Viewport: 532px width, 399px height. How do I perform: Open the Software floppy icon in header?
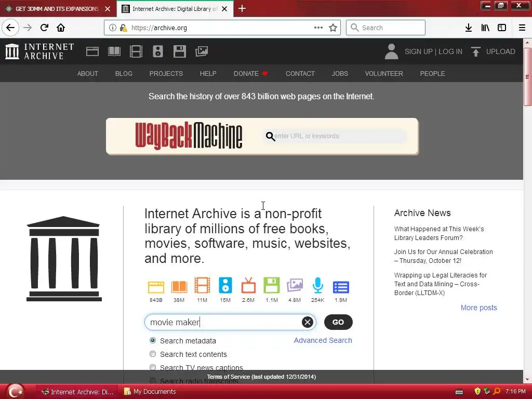(179, 51)
